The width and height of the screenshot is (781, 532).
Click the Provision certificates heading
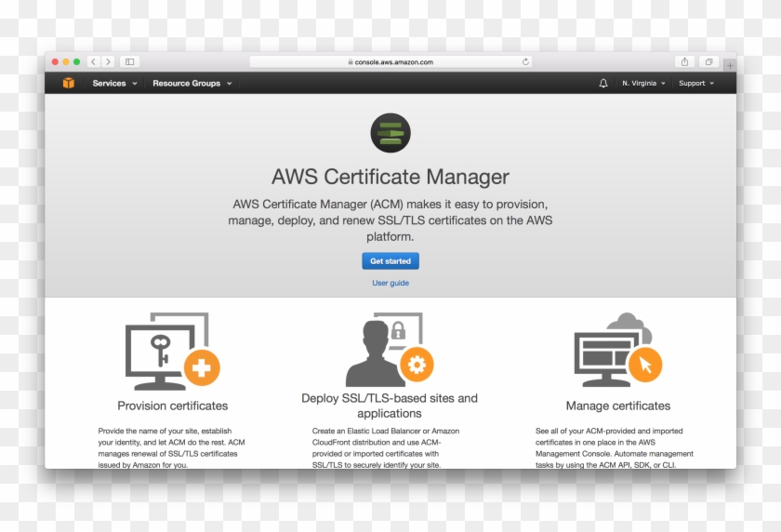pos(173,406)
